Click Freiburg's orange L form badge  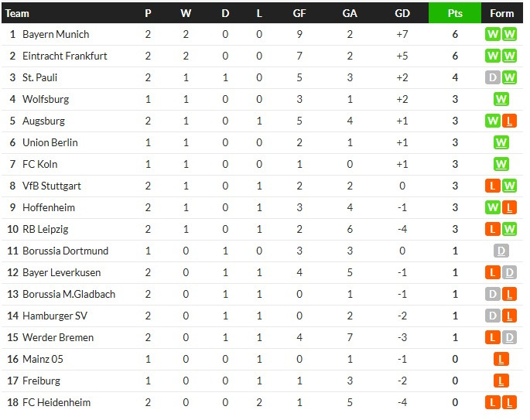coord(501,381)
